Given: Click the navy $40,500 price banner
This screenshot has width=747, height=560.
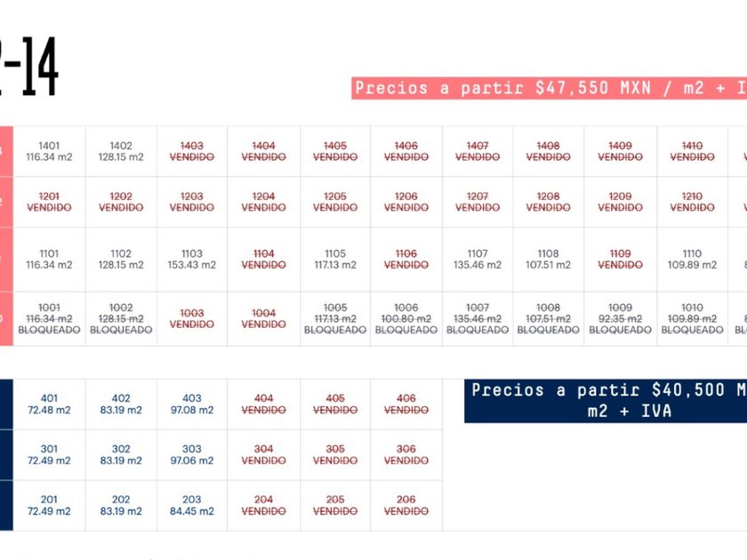Looking at the screenshot, I should coord(606,401).
